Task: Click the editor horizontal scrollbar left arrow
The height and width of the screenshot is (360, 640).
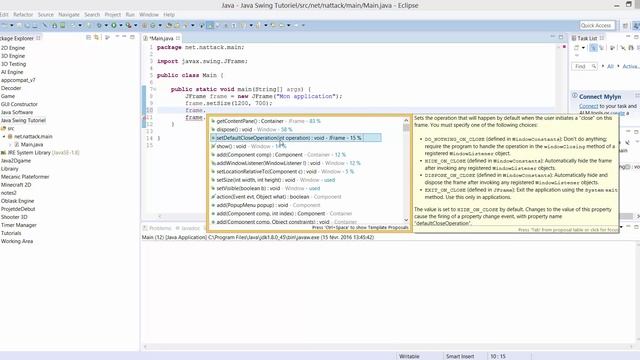Action: 160,216
